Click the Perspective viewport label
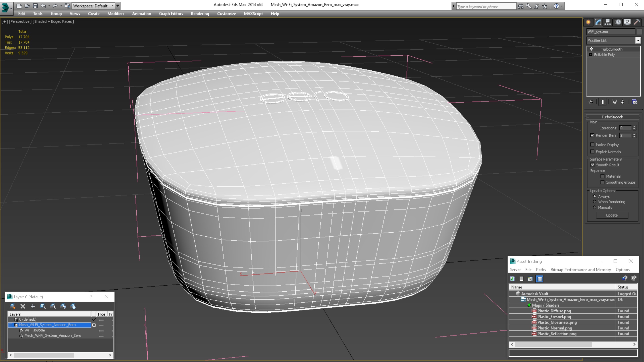The width and height of the screenshot is (644, 362). click(x=20, y=21)
